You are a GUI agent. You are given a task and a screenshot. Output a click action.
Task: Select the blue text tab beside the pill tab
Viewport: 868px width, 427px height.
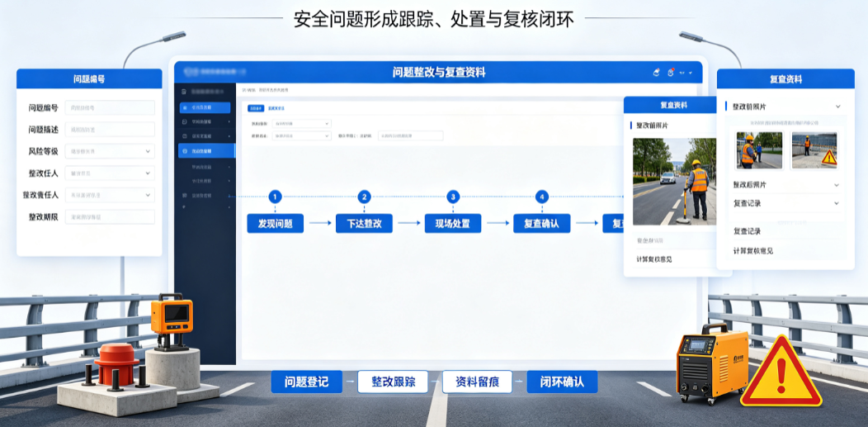[x=276, y=108]
